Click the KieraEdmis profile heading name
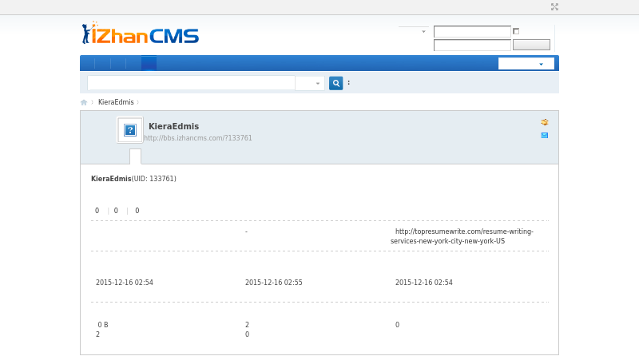The width and height of the screenshot is (639, 364). [173, 126]
